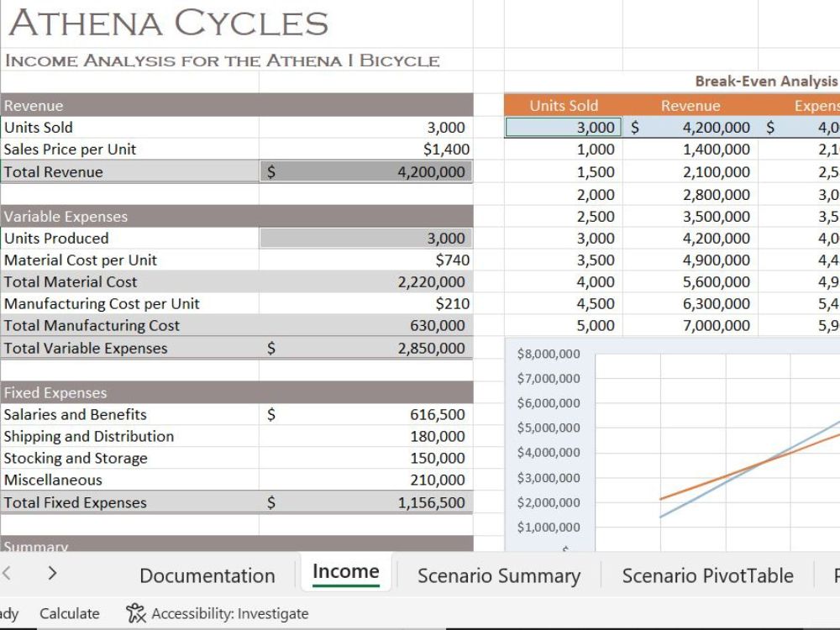This screenshot has height=630, width=840.
Task: Select the Total Revenue 4,200,000 cell
Action: point(366,171)
